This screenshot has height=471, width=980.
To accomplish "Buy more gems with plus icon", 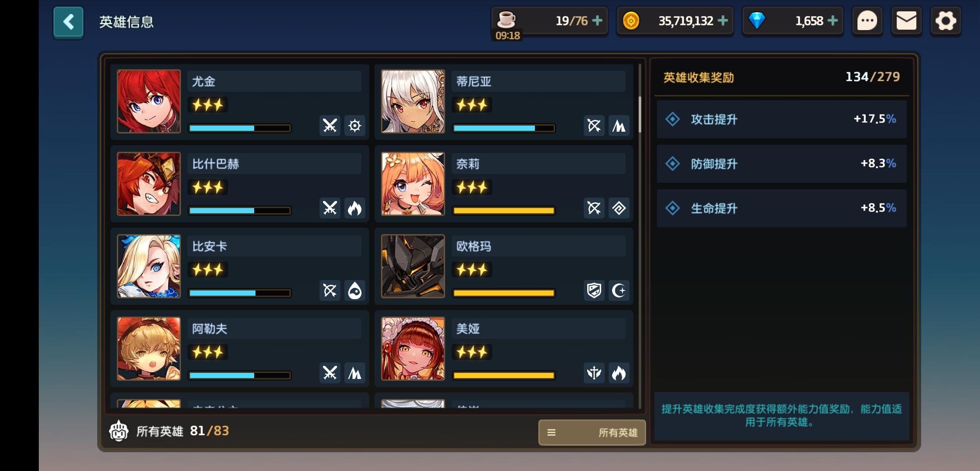I will [x=833, y=20].
